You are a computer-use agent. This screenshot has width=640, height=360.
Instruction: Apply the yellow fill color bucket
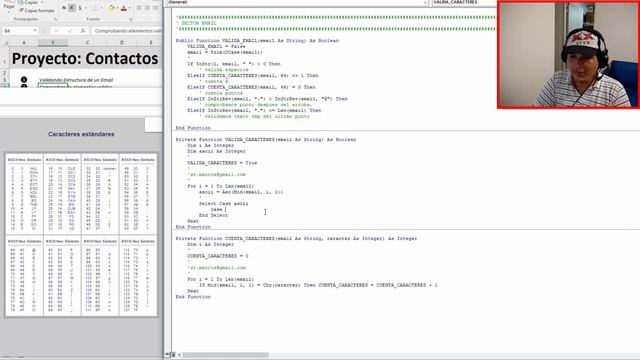click(111, 8)
